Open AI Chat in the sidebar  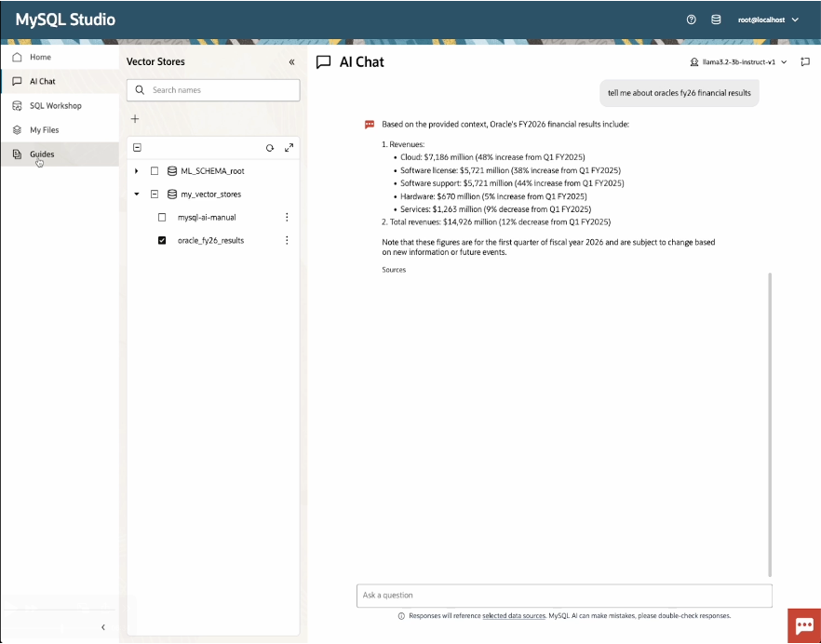tap(60, 81)
